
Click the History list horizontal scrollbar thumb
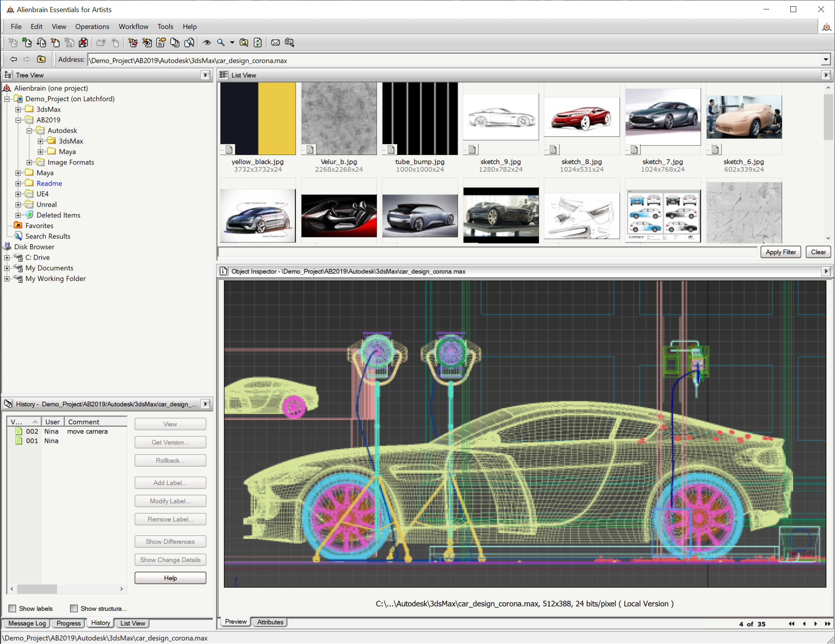coord(37,589)
